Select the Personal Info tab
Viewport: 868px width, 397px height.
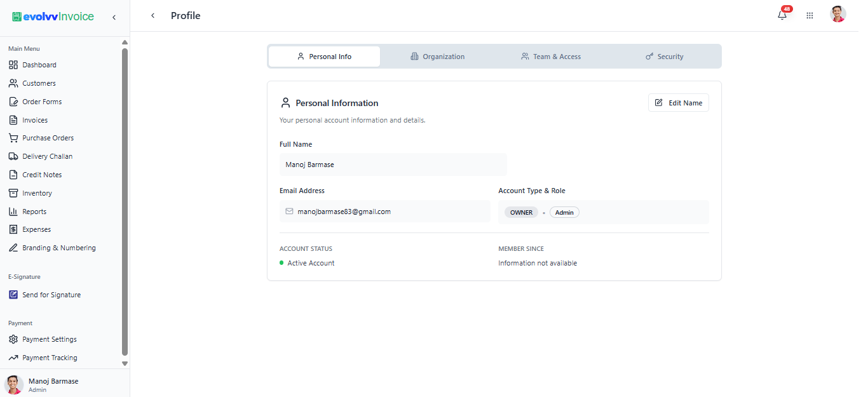324,57
